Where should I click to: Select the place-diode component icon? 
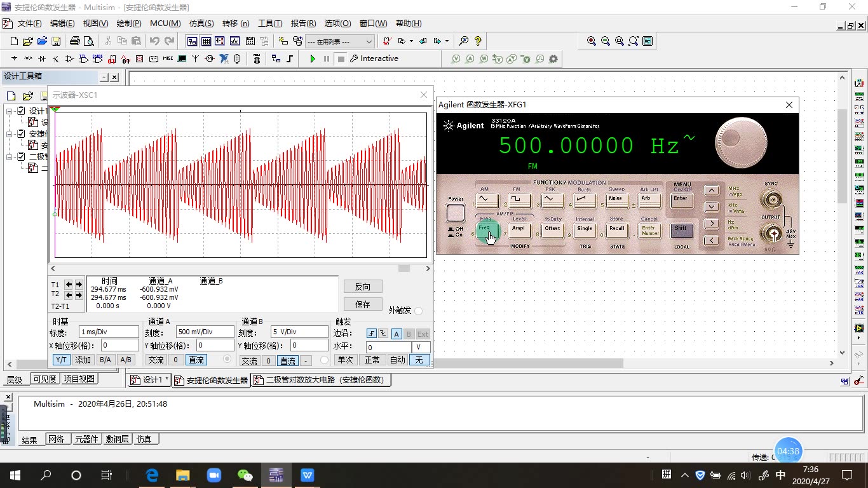click(43, 58)
